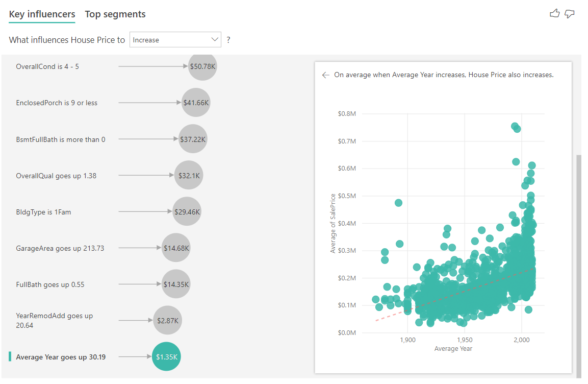Click the thumbs down feedback icon
The image size is (588, 384).
click(569, 14)
